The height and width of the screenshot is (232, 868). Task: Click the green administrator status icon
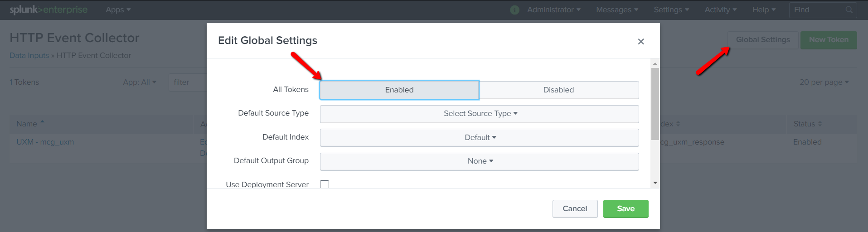[x=514, y=10]
